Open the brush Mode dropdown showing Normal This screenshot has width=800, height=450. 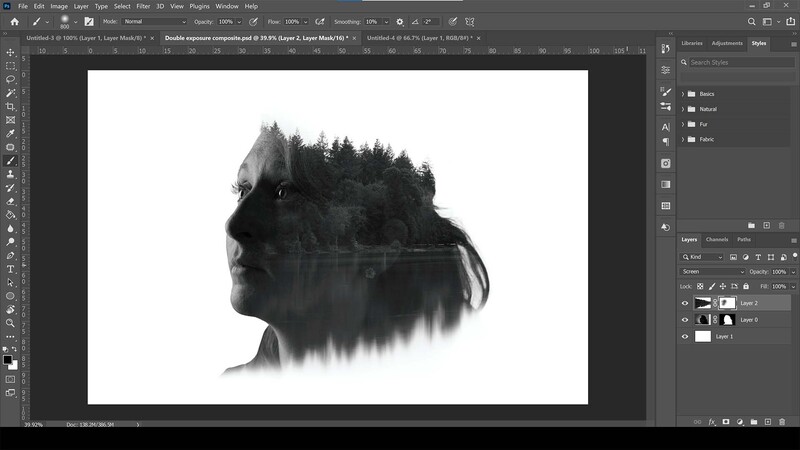[x=155, y=22]
